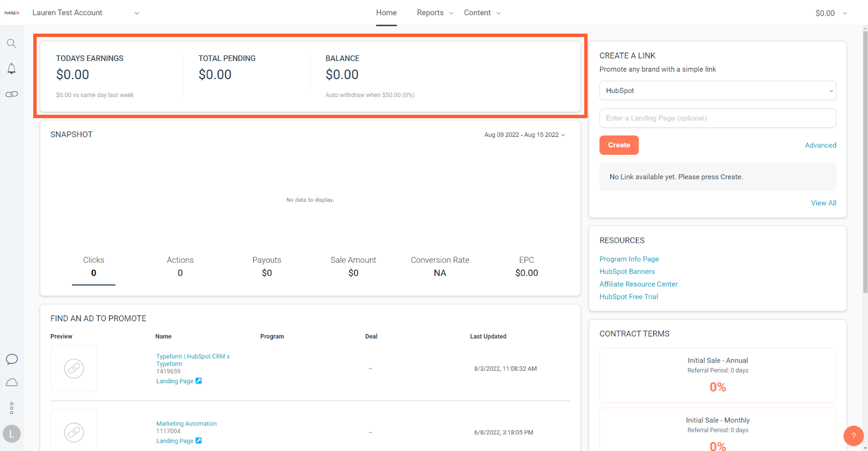Click the Name column header
Viewport: 868px width, 451px height.
pos(163,336)
